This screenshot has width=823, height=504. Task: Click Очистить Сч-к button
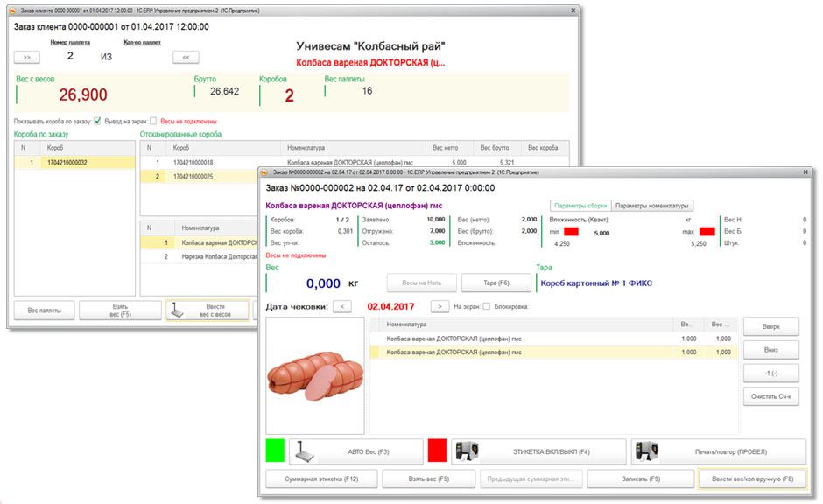[x=771, y=396]
